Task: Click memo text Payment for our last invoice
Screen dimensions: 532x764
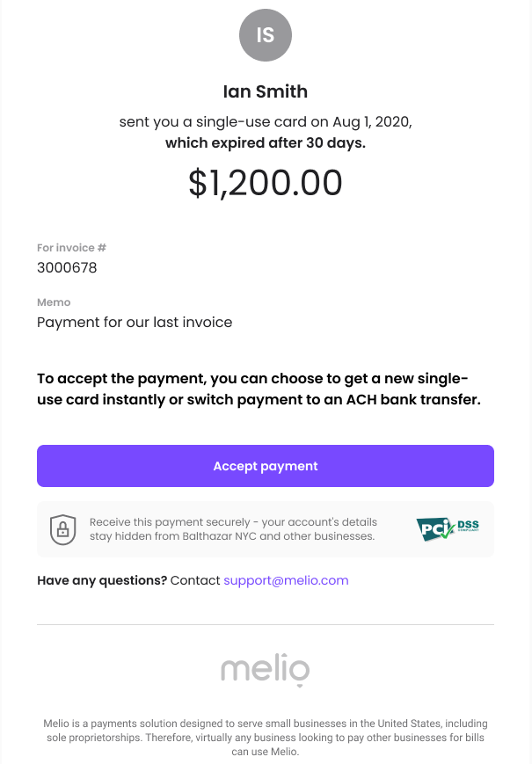Action: (135, 322)
